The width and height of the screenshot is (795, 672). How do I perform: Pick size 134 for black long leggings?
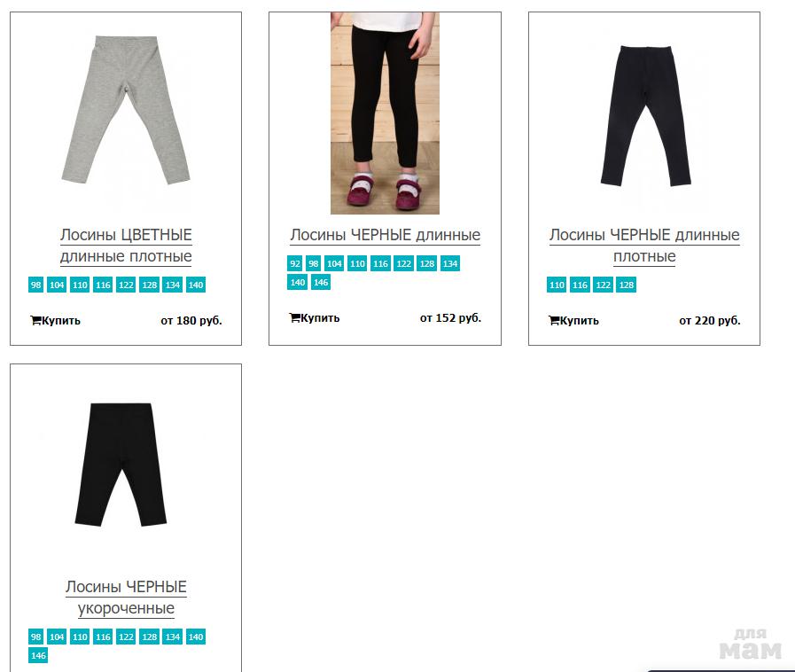click(449, 263)
